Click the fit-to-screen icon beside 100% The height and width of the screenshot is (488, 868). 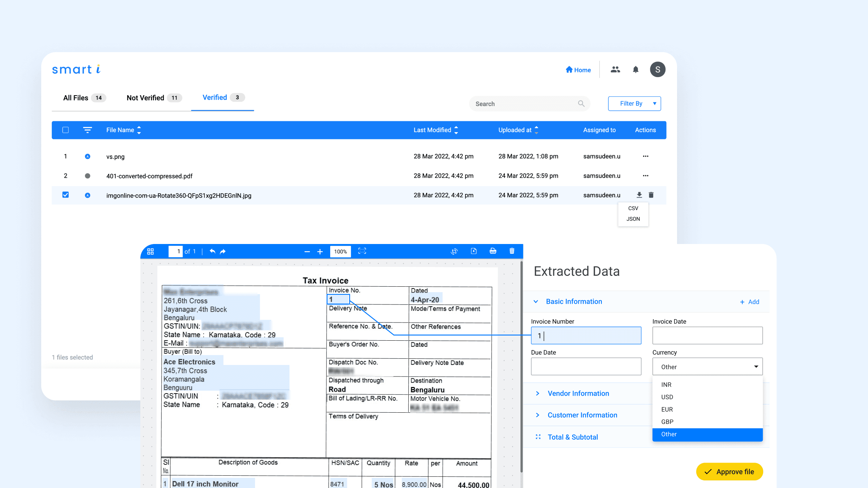(x=362, y=251)
